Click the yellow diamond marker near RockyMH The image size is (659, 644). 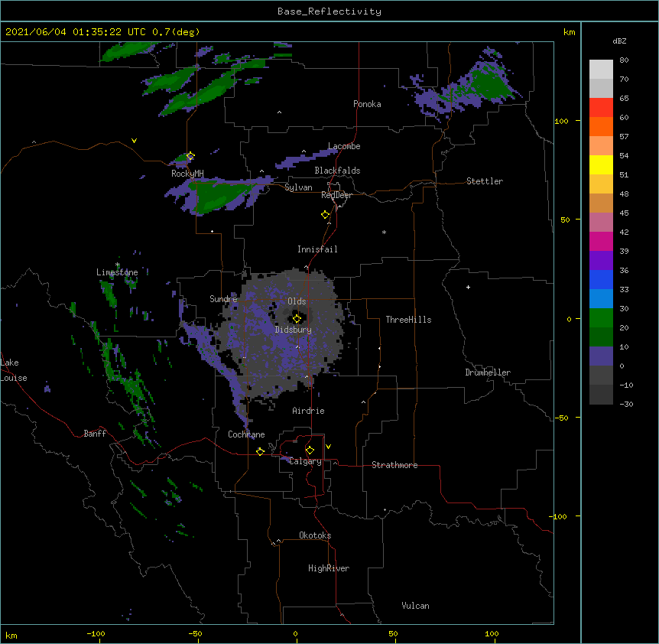(x=190, y=156)
